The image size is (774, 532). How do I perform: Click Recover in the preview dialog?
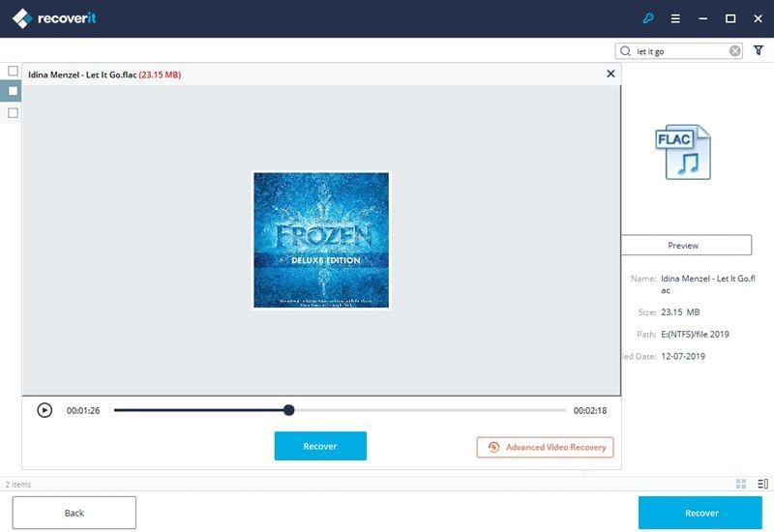point(320,446)
